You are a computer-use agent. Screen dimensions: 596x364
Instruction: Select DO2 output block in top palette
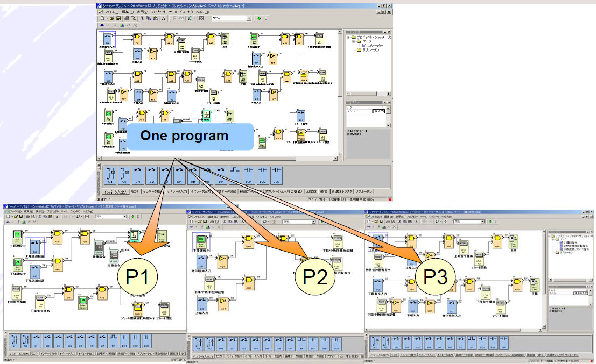coord(263,176)
